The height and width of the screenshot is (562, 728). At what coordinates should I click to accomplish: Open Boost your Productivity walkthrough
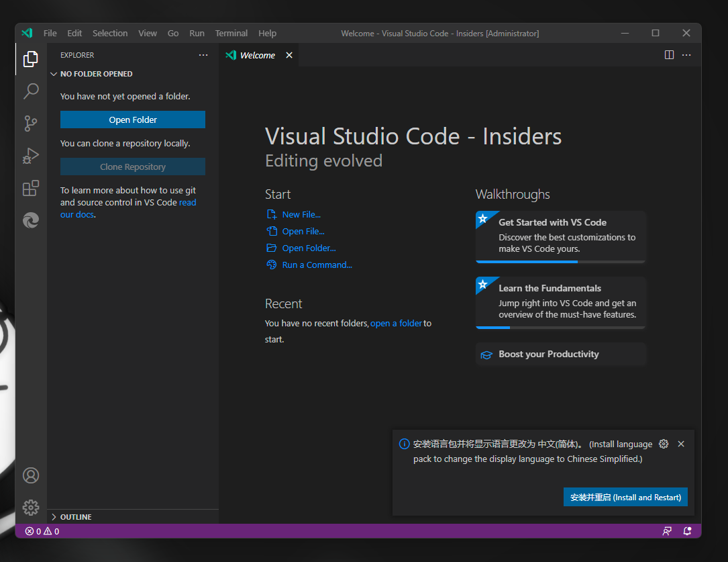tap(560, 355)
